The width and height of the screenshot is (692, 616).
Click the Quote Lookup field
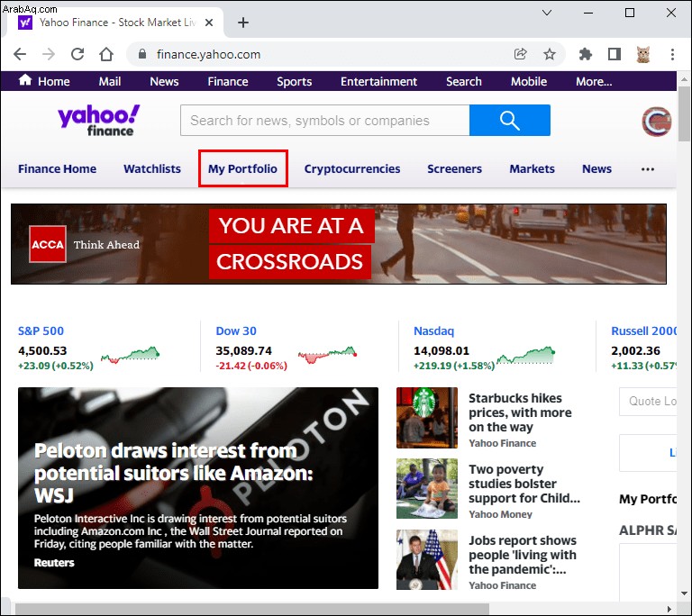click(x=648, y=401)
